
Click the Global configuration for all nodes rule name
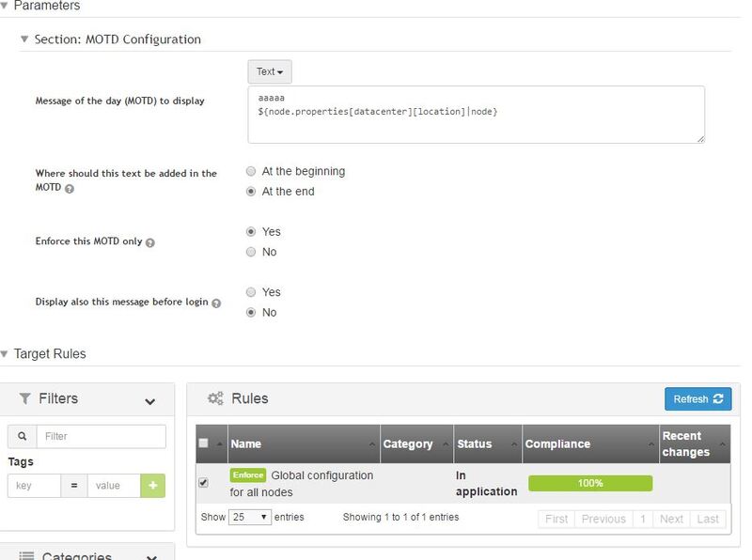(x=302, y=484)
